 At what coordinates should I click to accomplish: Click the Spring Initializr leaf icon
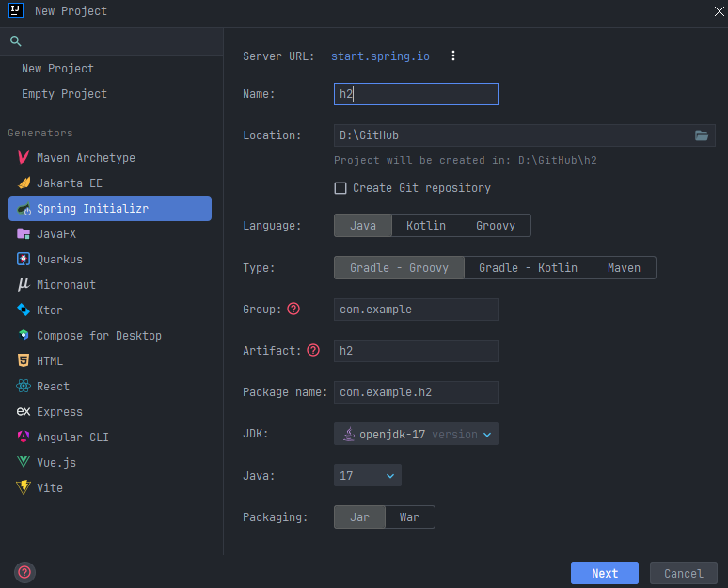[24, 209]
